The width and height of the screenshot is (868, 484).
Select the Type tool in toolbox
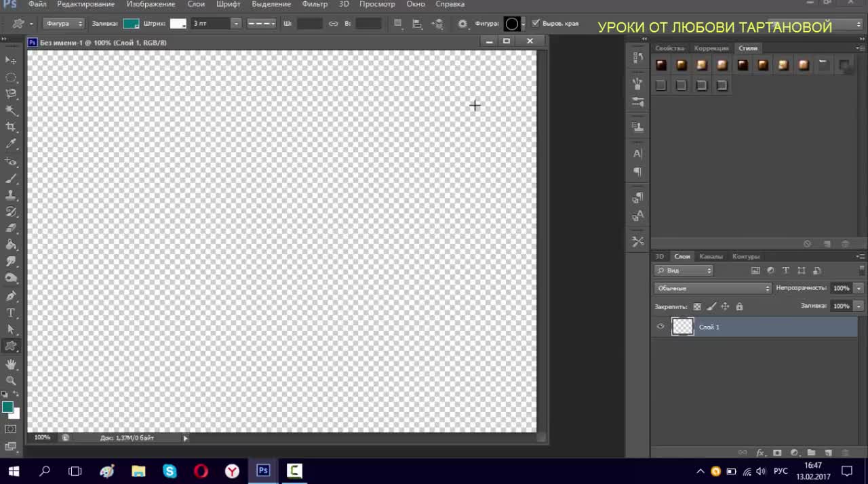[11, 312]
